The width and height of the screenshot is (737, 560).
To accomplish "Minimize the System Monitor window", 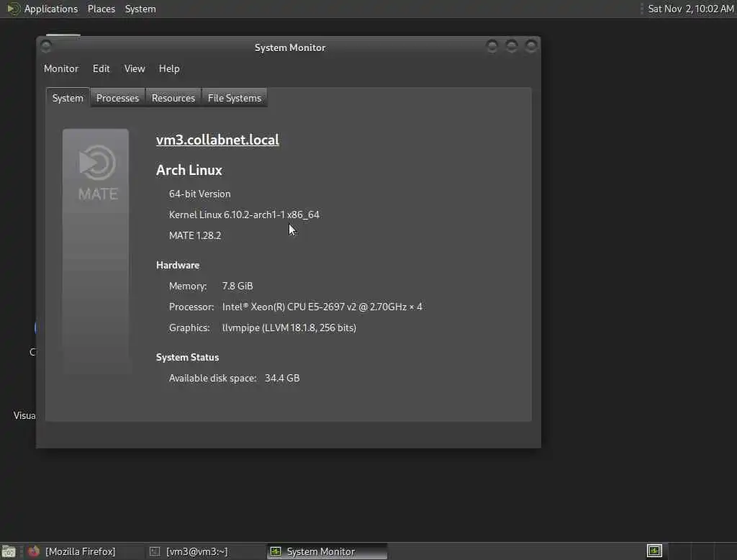I will click(x=492, y=46).
